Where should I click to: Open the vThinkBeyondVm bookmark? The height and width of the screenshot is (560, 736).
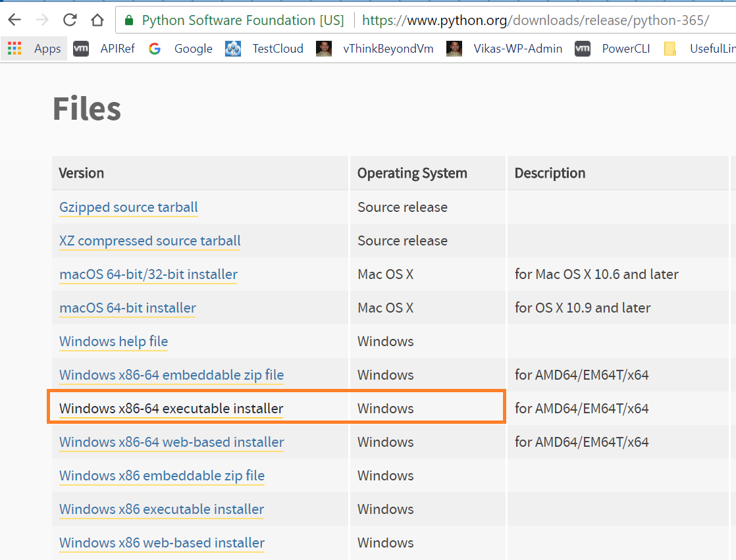click(388, 49)
